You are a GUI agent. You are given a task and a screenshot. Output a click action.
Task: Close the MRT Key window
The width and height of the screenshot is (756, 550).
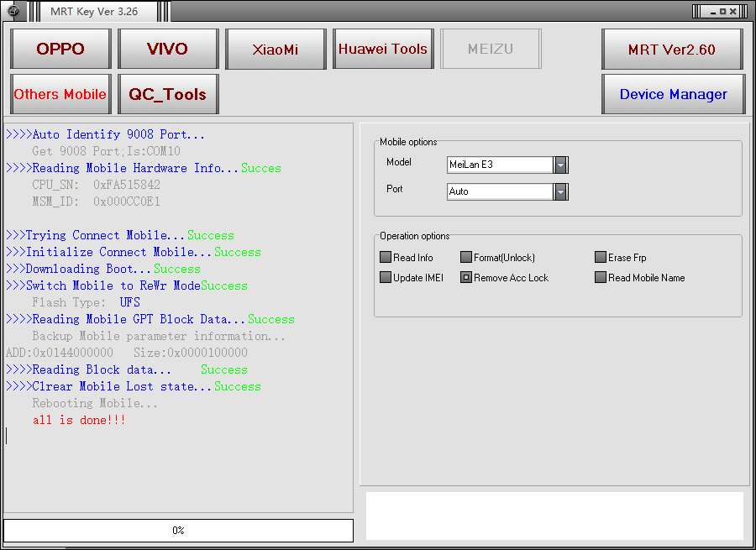pyautogui.click(x=732, y=12)
